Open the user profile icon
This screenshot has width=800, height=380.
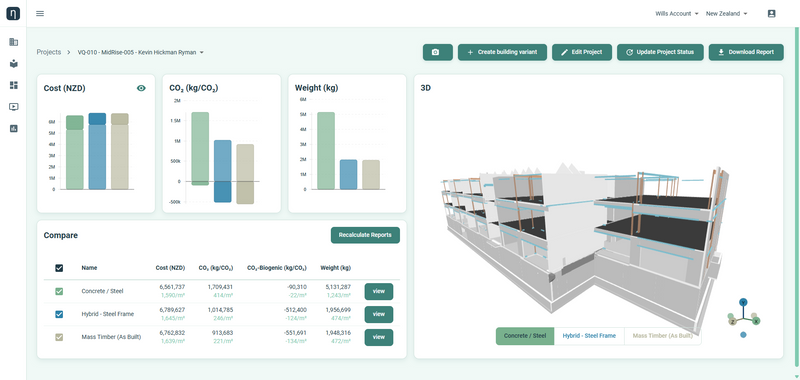[771, 14]
